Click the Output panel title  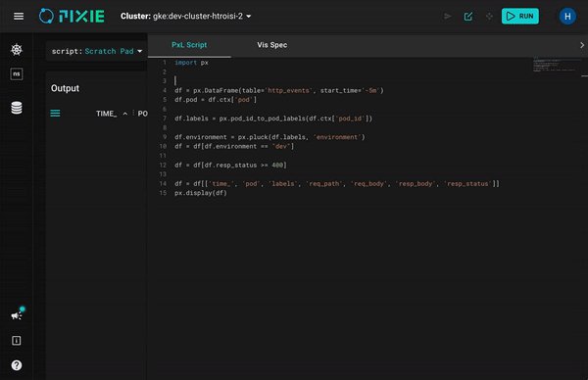point(65,88)
